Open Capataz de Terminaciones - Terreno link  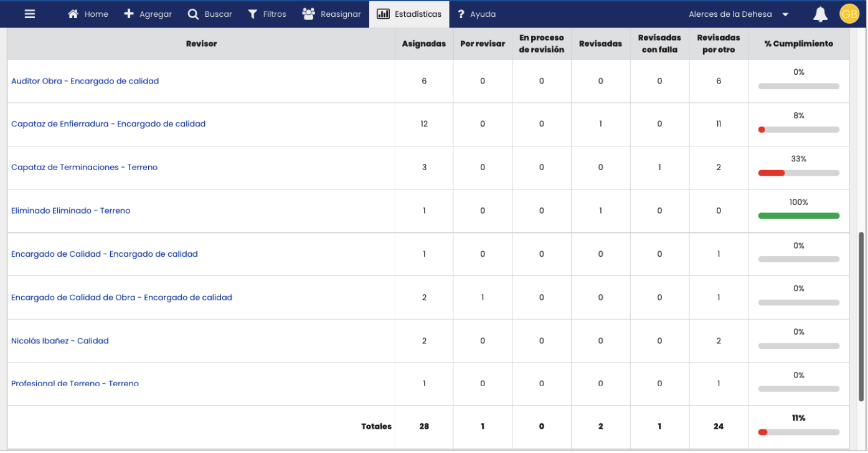(84, 167)
